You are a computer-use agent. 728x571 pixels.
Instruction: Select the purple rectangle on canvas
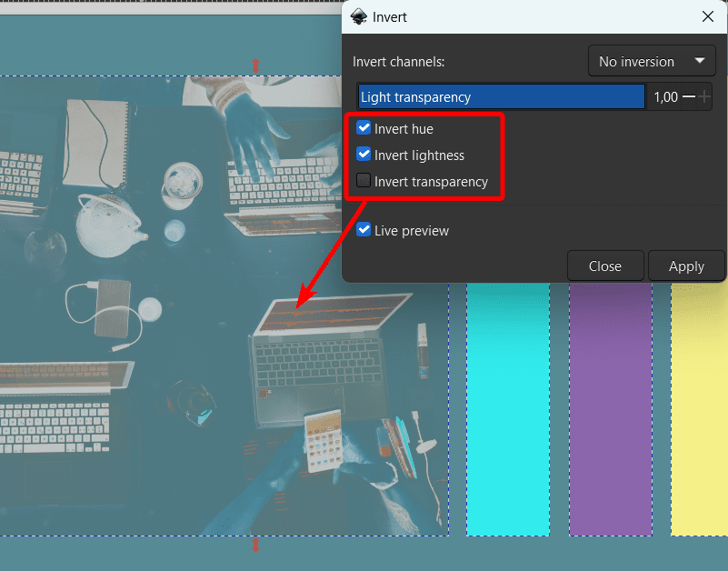(x=611, y=409)
